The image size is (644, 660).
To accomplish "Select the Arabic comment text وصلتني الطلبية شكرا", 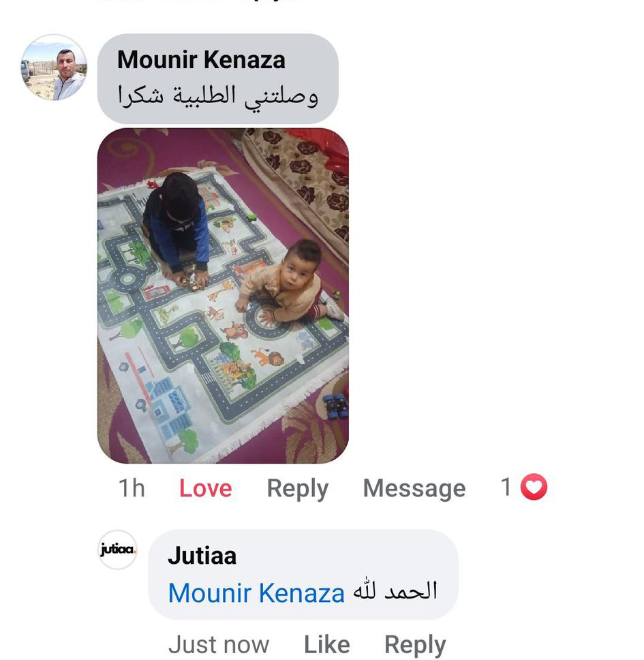I will coord(217,97).
